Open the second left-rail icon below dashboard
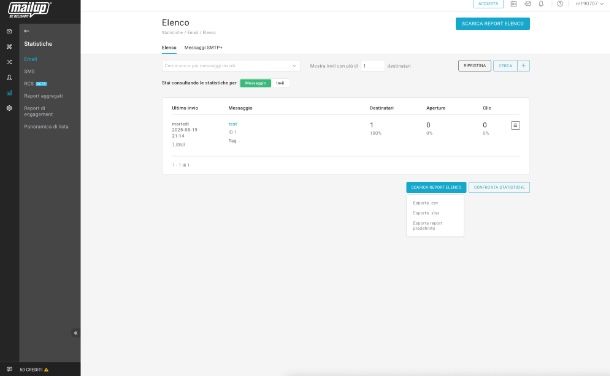 (9, 47)
